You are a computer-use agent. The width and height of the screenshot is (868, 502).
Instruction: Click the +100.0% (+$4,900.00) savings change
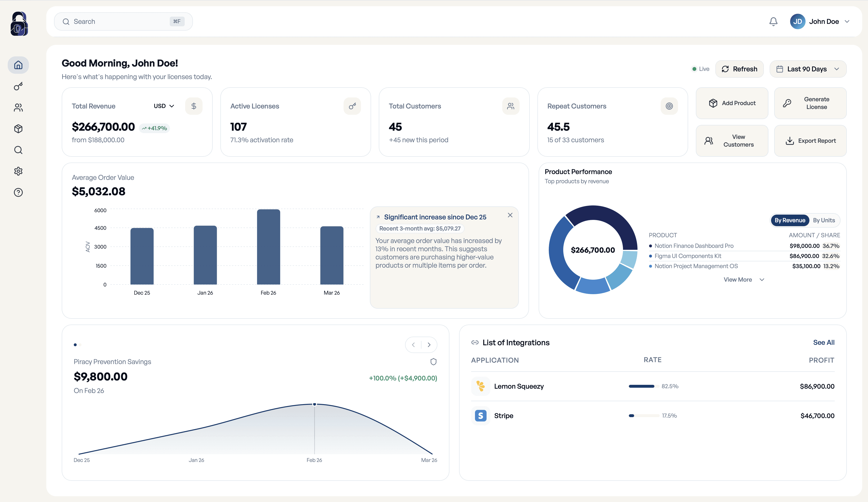[403, 378]
